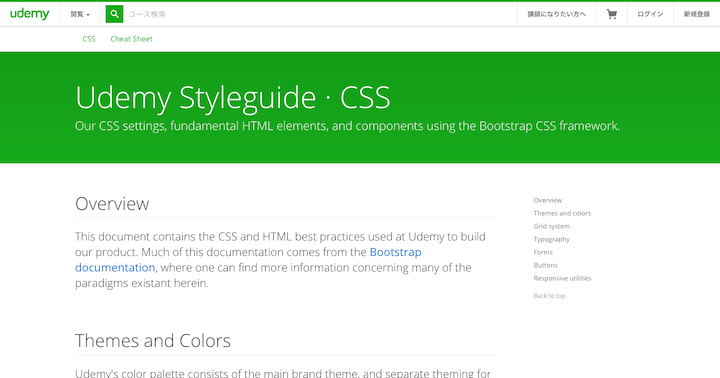Viewport: 720px width, 378px height.
Task: Jump to Overview in side navigation
Action: click(x=547, y=200)
